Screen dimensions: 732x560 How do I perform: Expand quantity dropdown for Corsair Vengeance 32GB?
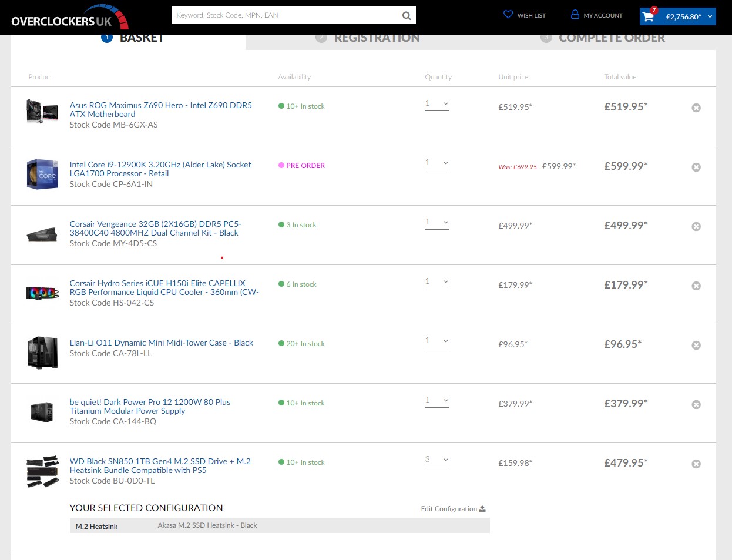pyautogui.click(x=437, y=223)
